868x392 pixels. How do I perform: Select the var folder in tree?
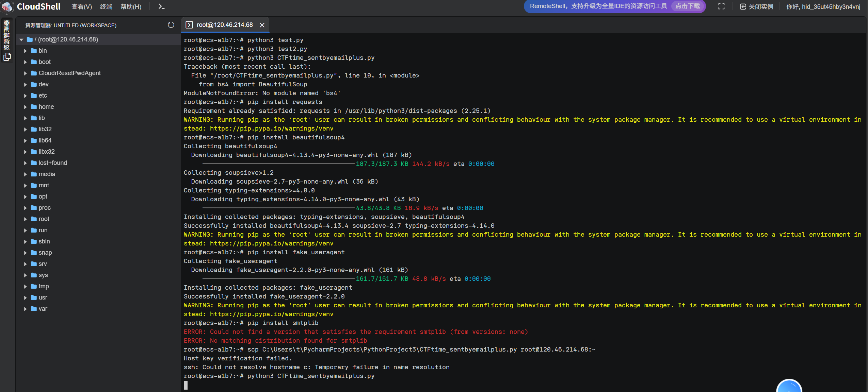click(x=43, y=309)
